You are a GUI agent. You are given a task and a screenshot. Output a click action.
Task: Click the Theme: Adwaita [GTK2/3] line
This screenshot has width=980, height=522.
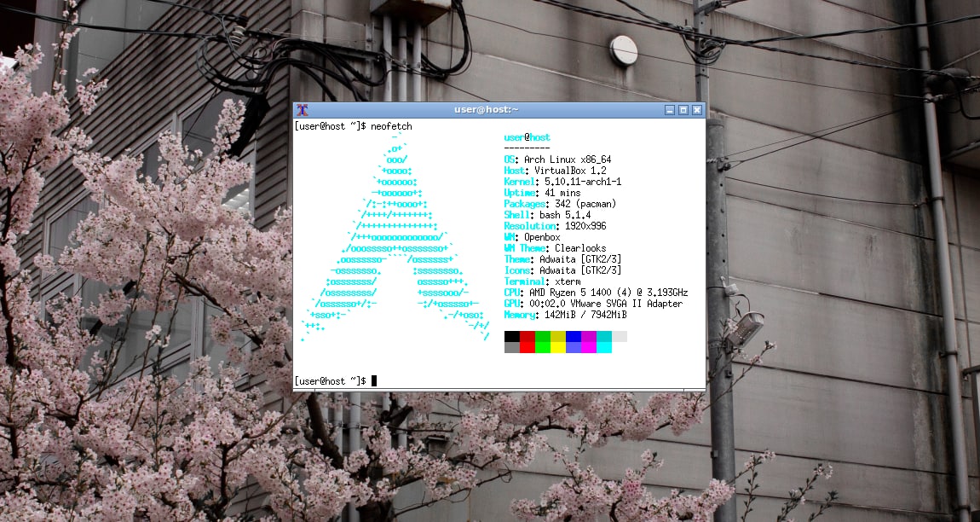point(562,259)
